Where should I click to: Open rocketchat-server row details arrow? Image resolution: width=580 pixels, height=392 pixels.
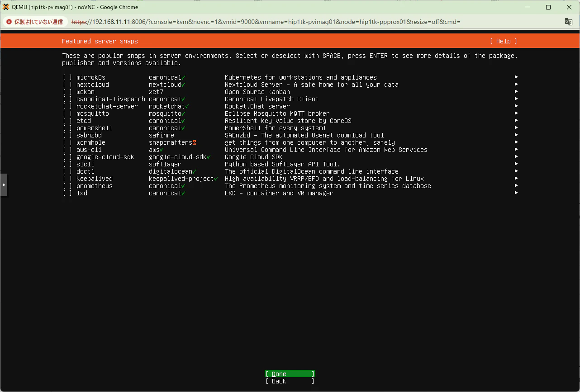coord(516,106)
